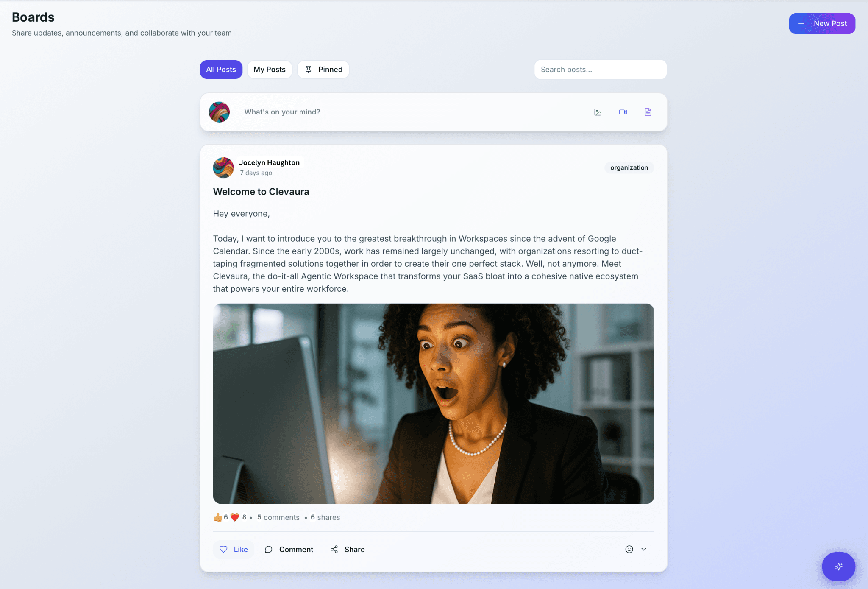Screen dimensions: 868x589
Task: Share the Welcome to Clevaura post
Action: [348, 549]
